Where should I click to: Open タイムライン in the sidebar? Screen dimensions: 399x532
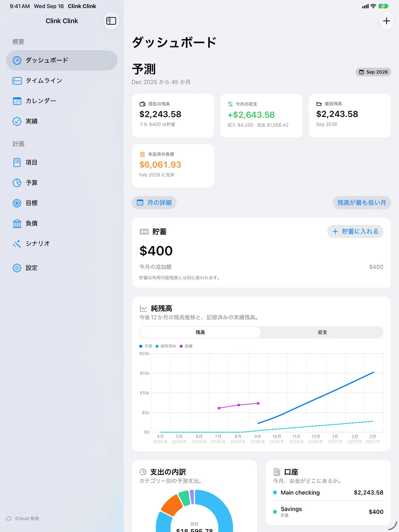(x=62, y=81)
